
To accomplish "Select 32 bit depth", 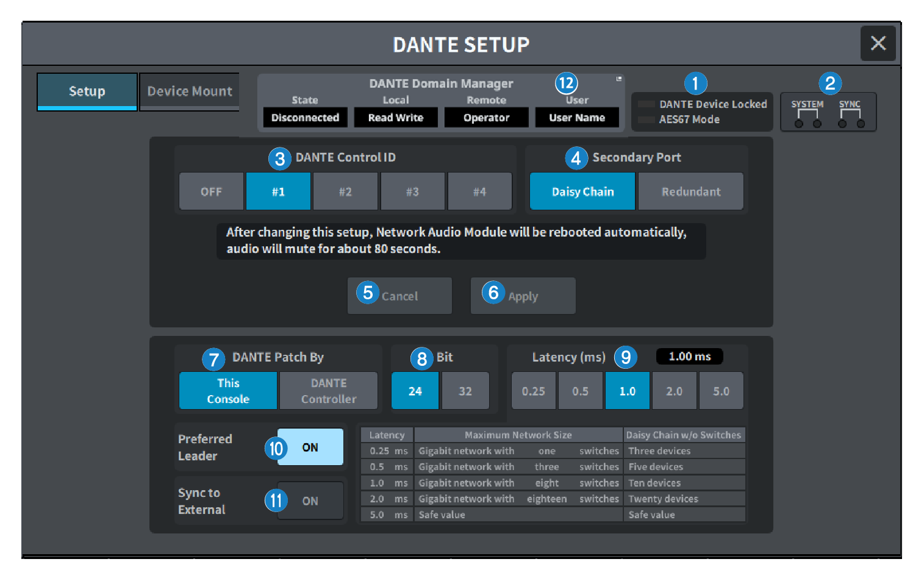I will 465,391.
